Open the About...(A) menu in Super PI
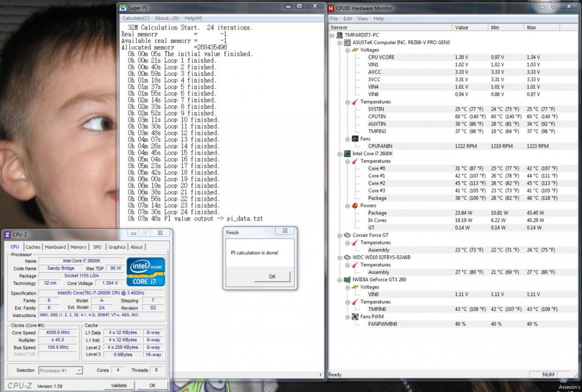Screen dimensions: 582x392 click(x=166, y=18)
